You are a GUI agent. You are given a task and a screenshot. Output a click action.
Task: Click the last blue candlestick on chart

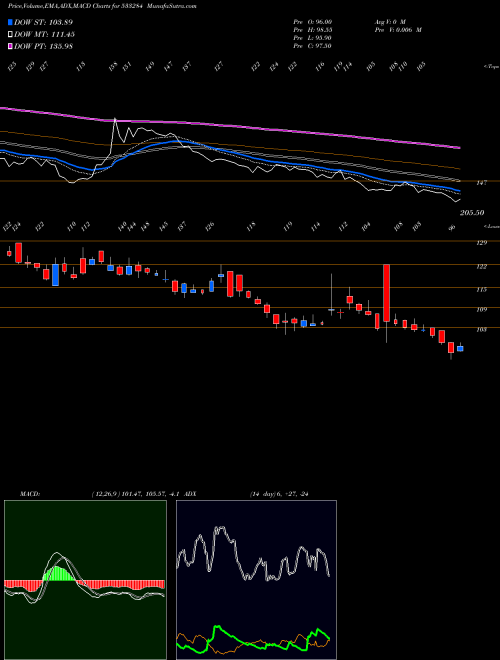click(x=460, y=349)
